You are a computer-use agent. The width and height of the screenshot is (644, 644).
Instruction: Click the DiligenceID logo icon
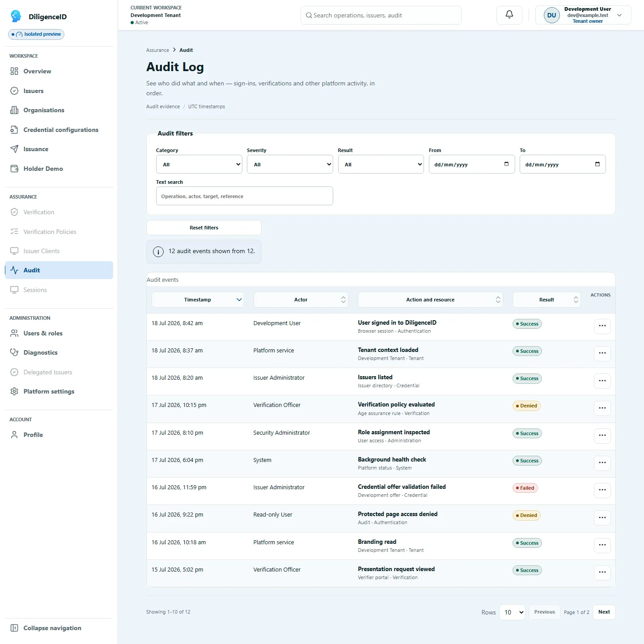coord(16,16)
